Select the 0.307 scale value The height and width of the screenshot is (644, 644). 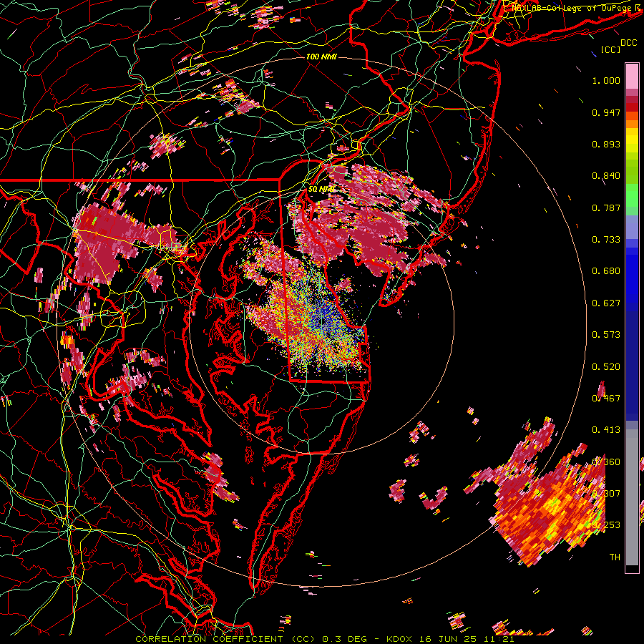pyautogui.click(x=606, y=493)
